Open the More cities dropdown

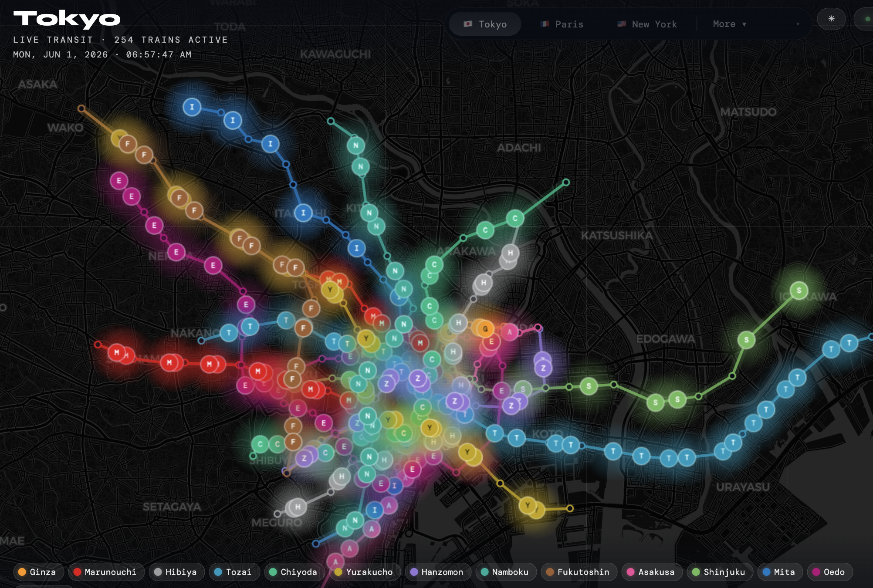tap(729, 24)
